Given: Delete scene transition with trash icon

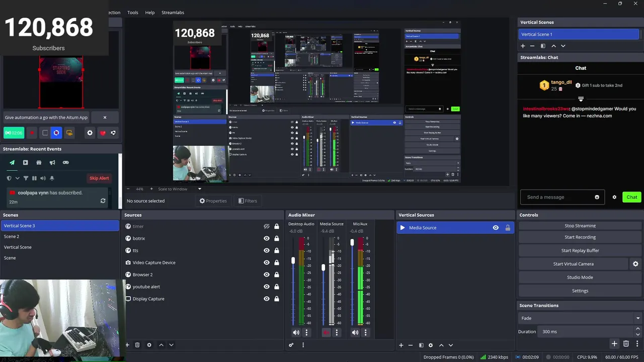Looking at the screenshot, I should point(626,344).
